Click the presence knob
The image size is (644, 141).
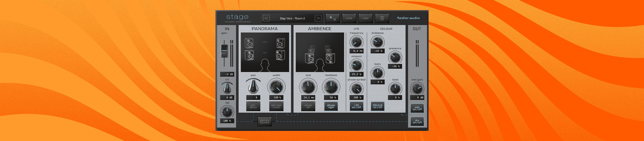tap(395, 58)
